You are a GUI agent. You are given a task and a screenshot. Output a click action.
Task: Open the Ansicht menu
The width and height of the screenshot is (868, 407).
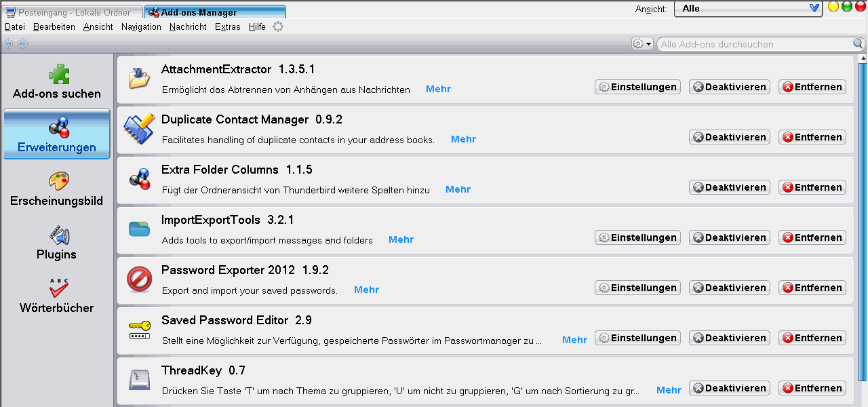98,27
